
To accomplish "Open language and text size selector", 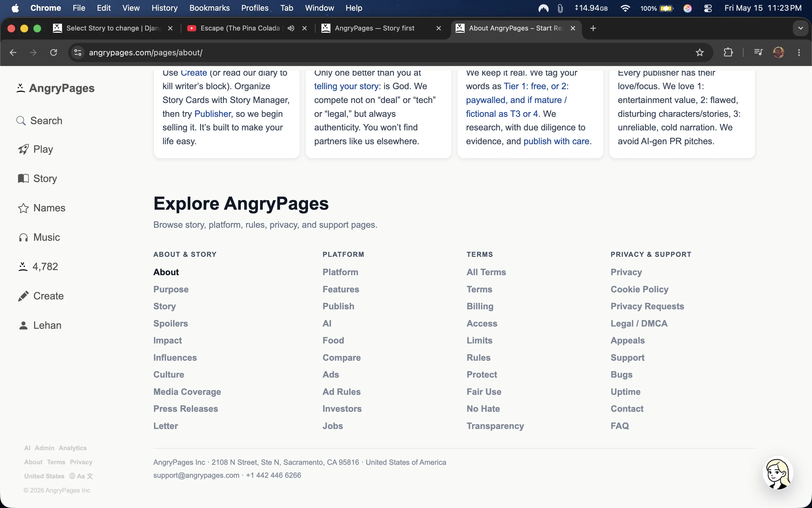I will coord(81,476).
